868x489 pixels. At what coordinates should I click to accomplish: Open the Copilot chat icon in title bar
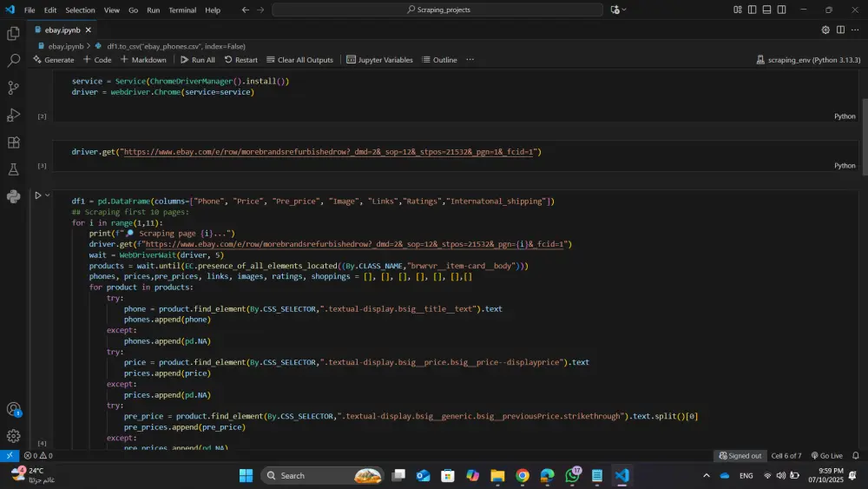tap(615, 10)
